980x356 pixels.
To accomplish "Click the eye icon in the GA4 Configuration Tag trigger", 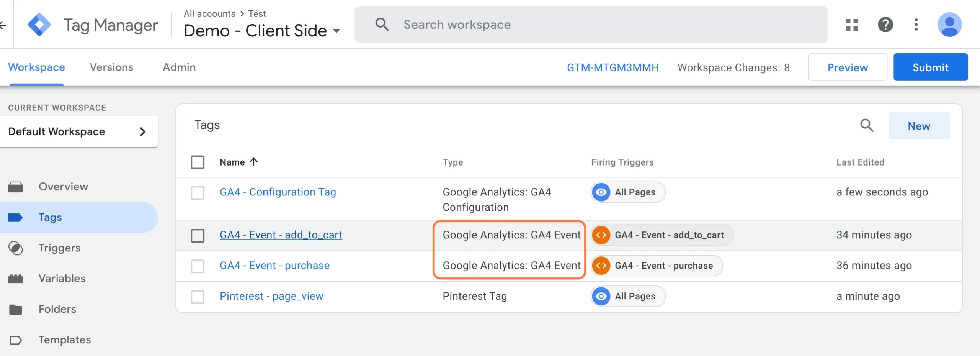I will coord(601,192).
